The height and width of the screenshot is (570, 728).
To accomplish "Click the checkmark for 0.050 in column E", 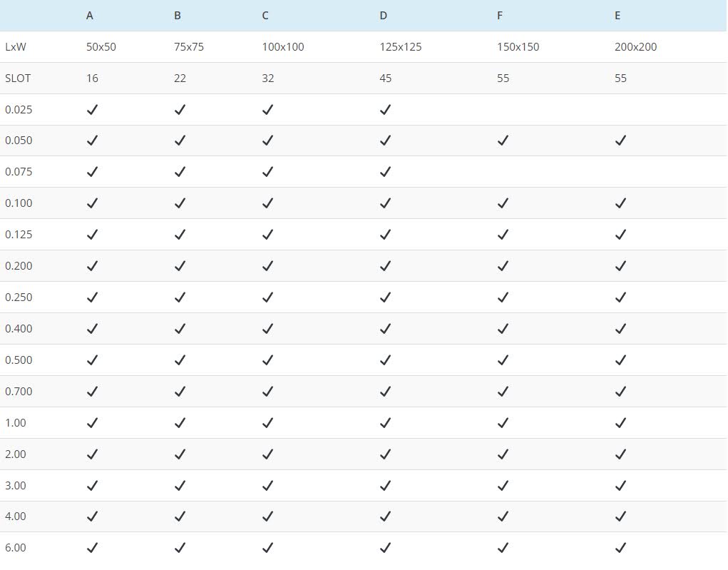I will coord(620,141).
